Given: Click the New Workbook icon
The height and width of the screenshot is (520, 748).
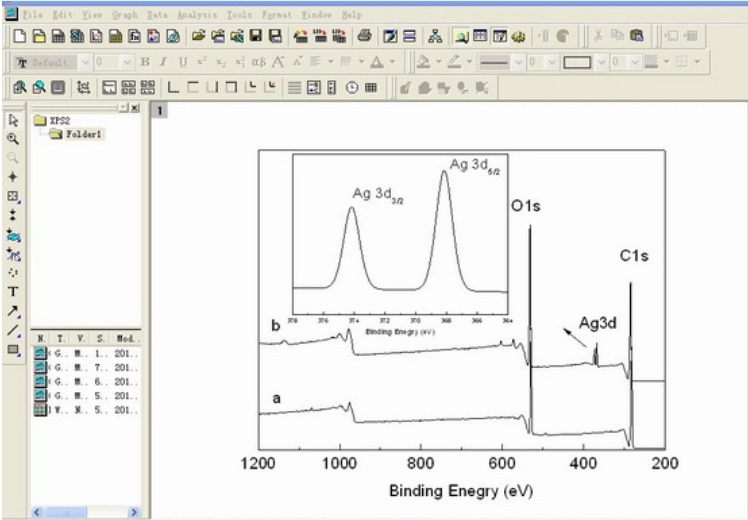Looking at the screenshot, I should click(58, 36).
